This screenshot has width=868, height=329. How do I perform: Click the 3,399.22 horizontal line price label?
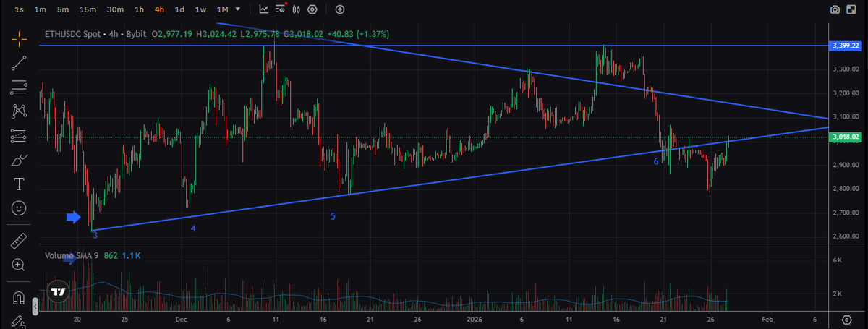pos(845,46)
